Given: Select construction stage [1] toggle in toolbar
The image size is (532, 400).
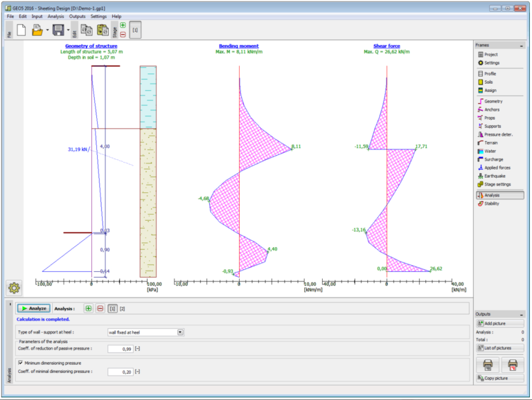Looking at the screenshot, I should [x=136, y=30].
